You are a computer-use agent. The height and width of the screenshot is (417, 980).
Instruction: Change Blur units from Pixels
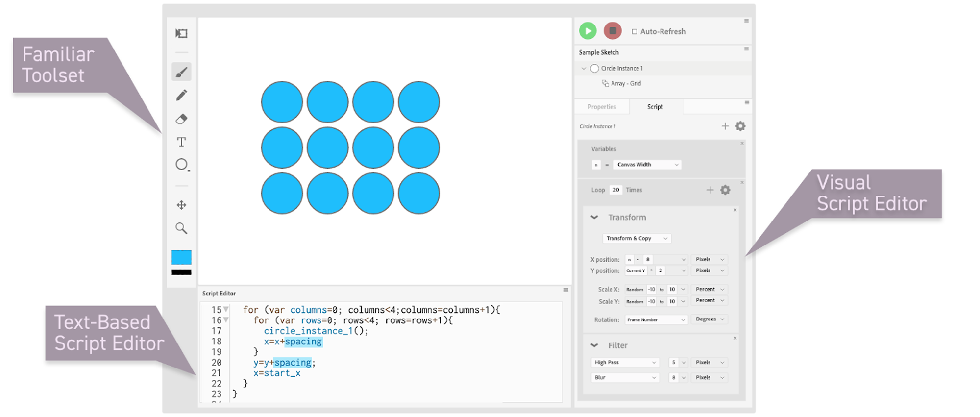(x=709, y=378)
